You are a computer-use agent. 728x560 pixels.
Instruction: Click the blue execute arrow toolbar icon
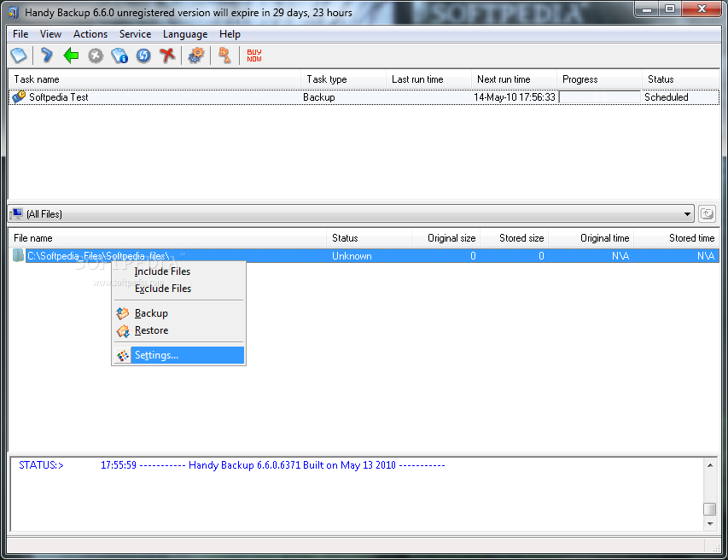pyautogui.click(x=46, y=55)
